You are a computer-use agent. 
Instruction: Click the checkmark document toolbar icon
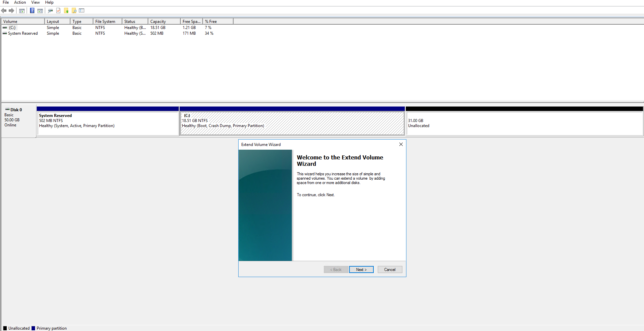[x=58, y=10]
